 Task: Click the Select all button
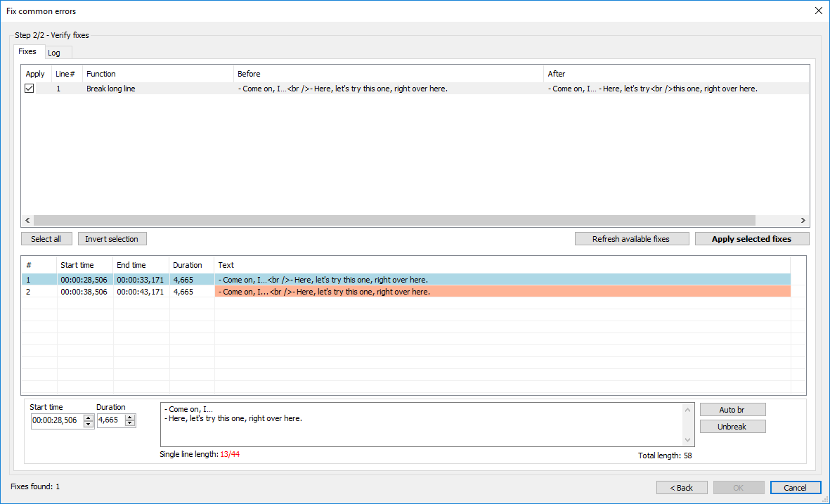(x=46, y=238)
